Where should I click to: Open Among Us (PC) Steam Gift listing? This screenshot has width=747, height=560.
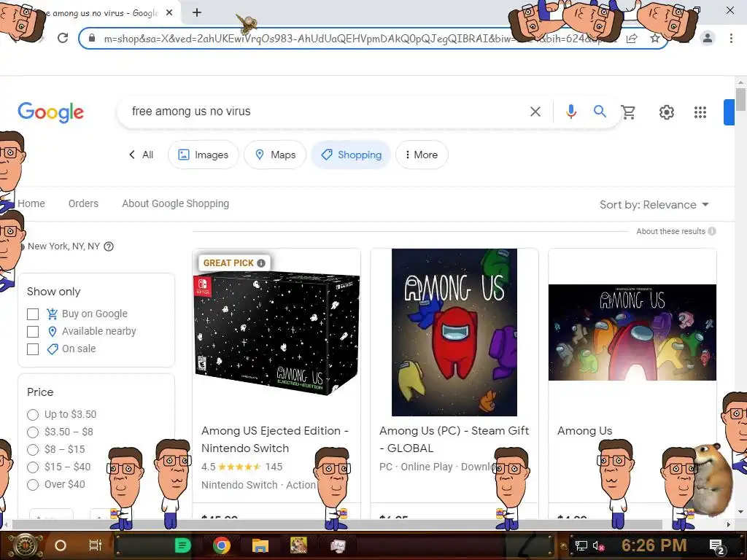click(x=454, y=439)
